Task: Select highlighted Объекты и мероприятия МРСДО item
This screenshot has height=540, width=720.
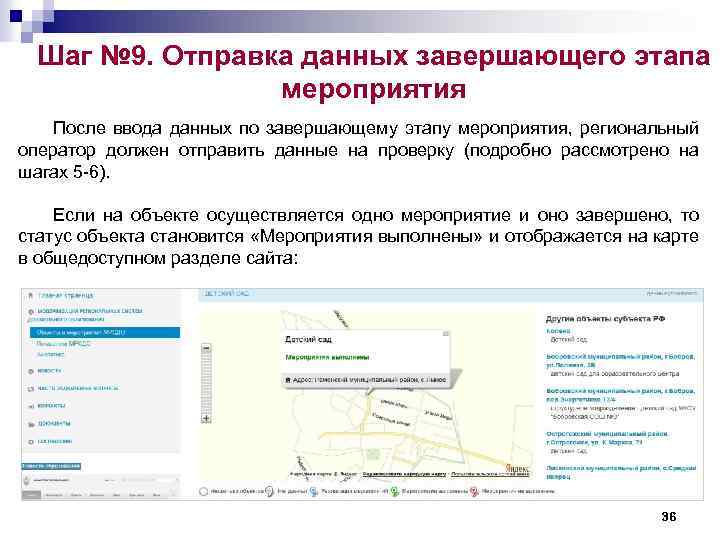Action: (105, 332)
